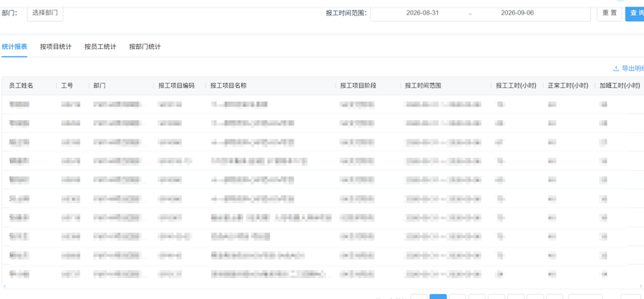This screenshot has height=299, width=644.
Task: Click the blue 查询 query button
Action: click(634, 13)
